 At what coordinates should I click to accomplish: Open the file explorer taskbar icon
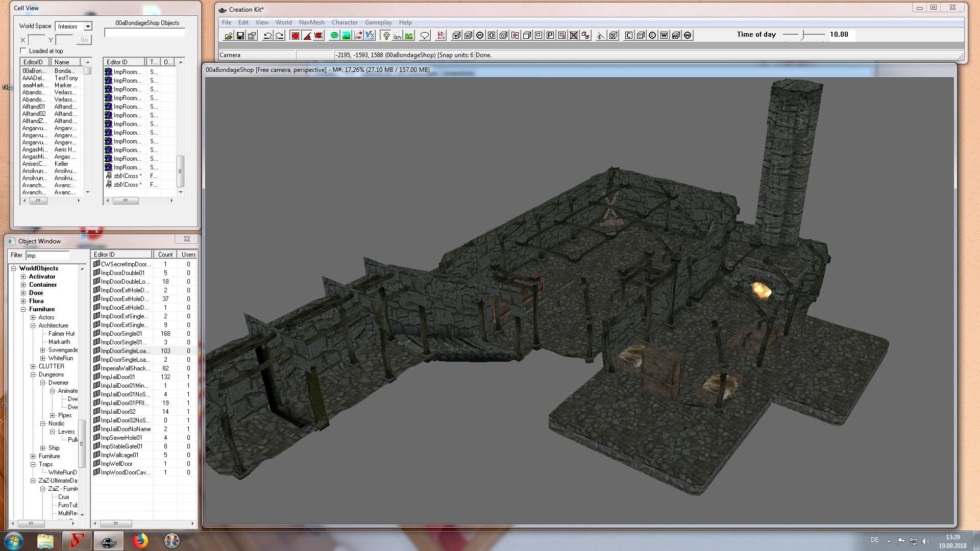pyautogui.click(x=45, y=541)
